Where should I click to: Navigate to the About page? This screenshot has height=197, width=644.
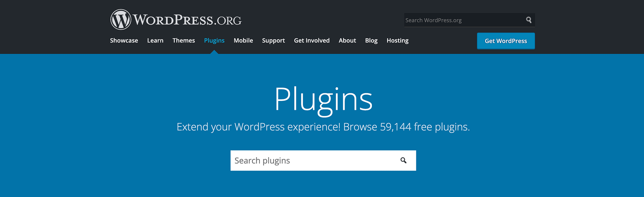(347, 40)
